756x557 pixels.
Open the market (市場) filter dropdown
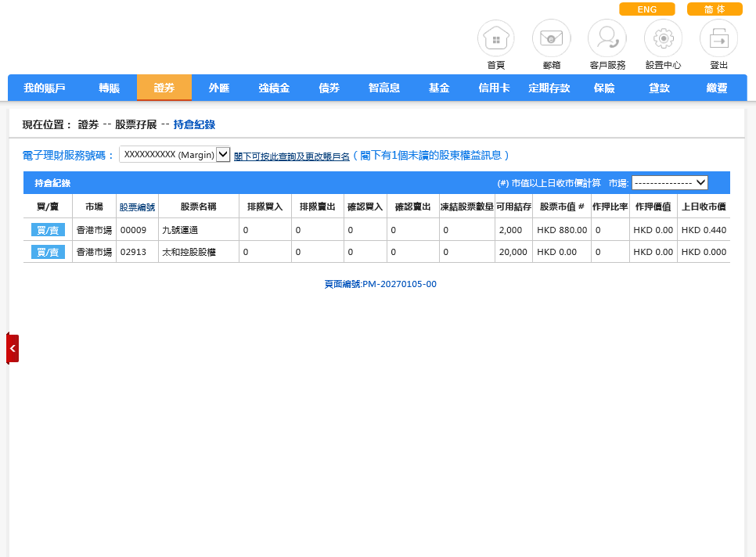click(x=669, y=182)
